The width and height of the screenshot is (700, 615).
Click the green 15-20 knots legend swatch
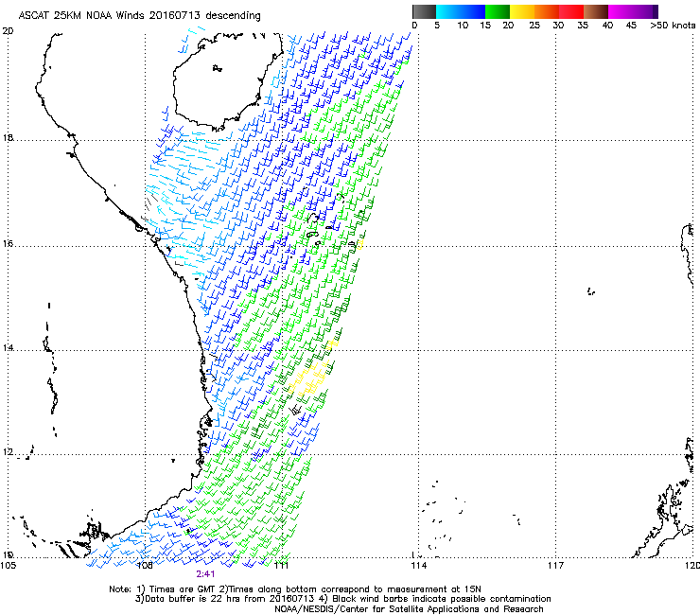click(x=498, y=11)
